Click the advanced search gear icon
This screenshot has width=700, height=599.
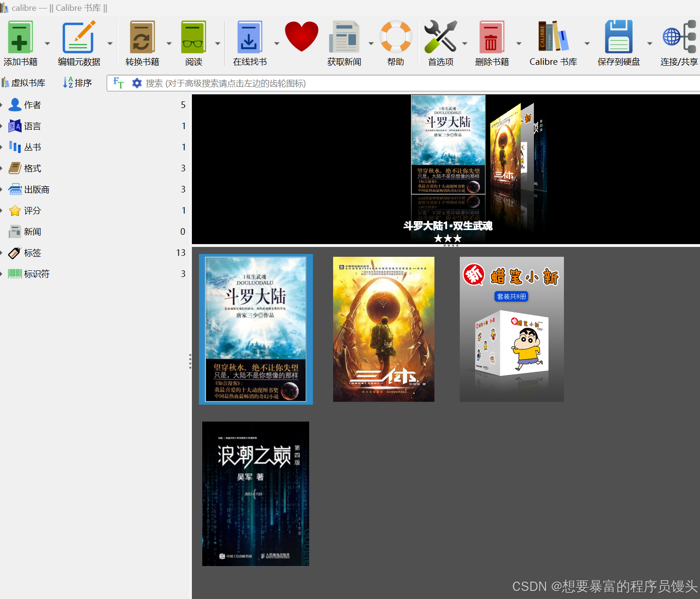click(137, 83)
